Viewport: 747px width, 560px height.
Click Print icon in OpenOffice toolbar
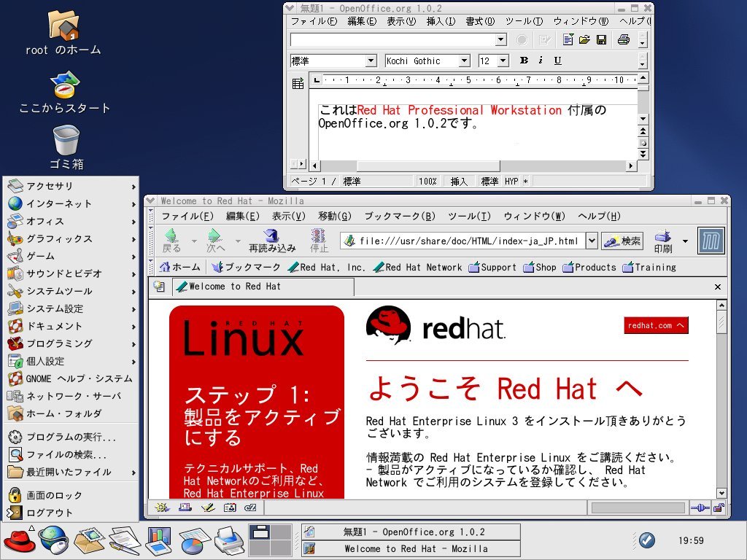(624, 39)
